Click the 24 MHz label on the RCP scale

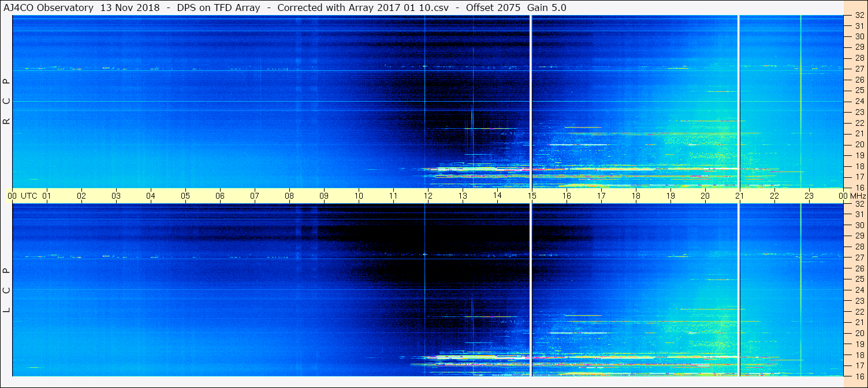coord(859,101)
